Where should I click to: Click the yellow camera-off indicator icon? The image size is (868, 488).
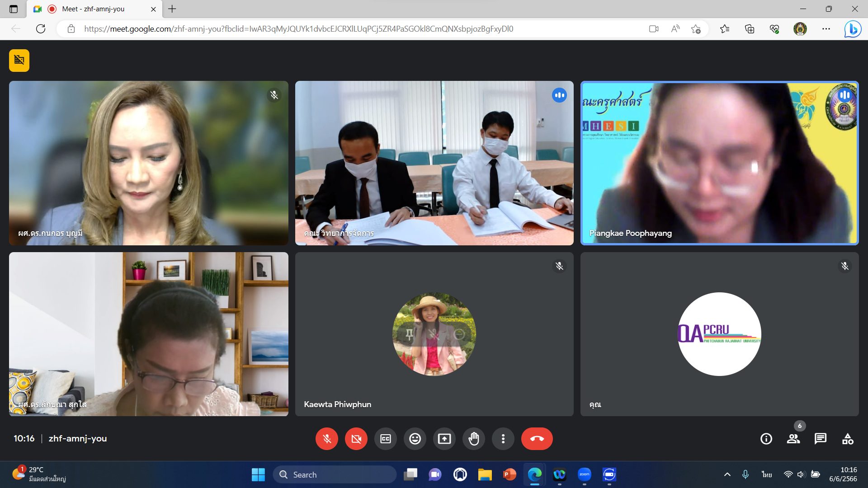(19, 60)
